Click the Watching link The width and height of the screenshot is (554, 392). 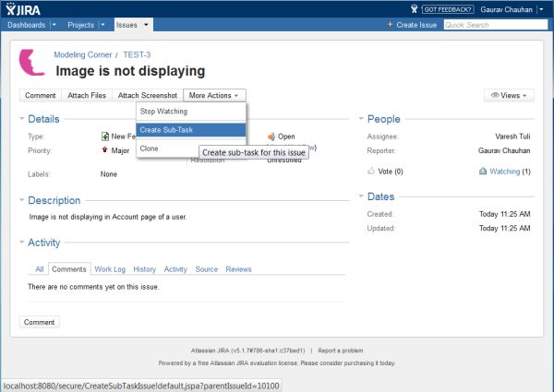pos(505,172)
